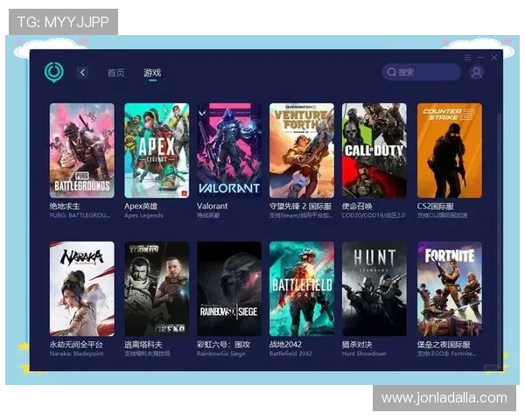Open the Rainbow Six Siege cover

coord(229,289)
